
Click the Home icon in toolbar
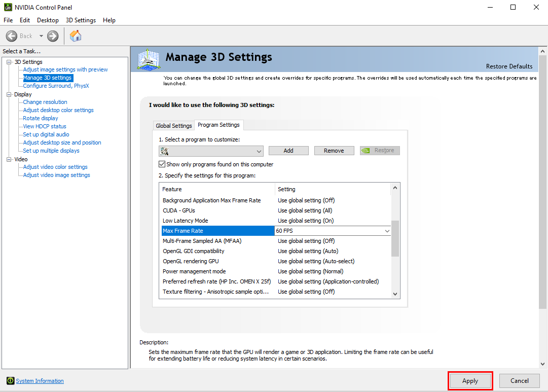[x=76, y=36]
